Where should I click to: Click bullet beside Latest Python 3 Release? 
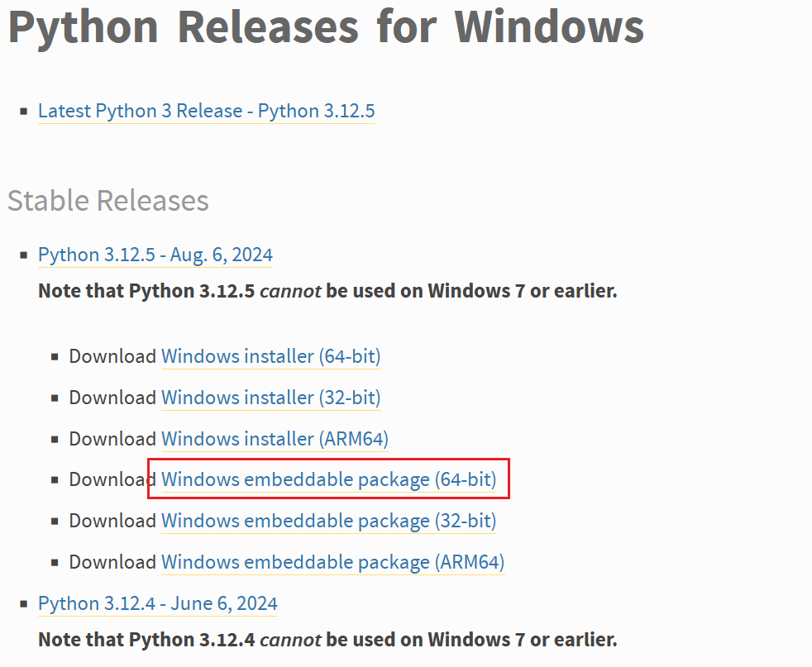pos(24,112)
